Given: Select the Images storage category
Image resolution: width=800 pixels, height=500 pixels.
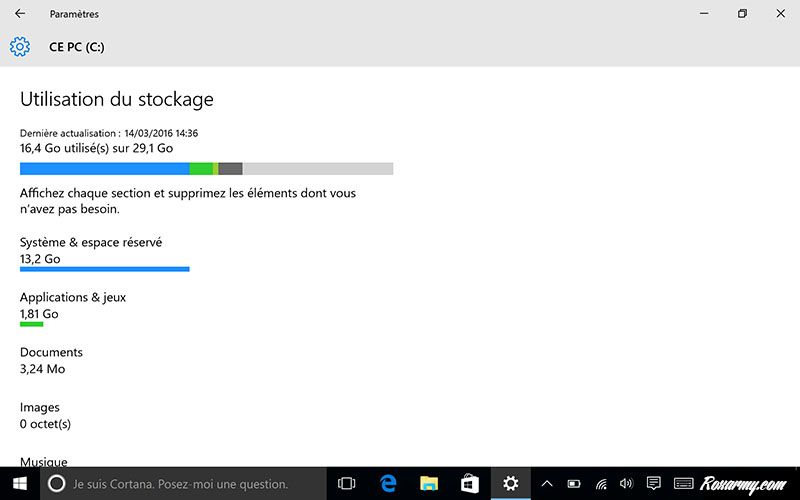Looking at the screenshot, I should [x=45, y=415].
